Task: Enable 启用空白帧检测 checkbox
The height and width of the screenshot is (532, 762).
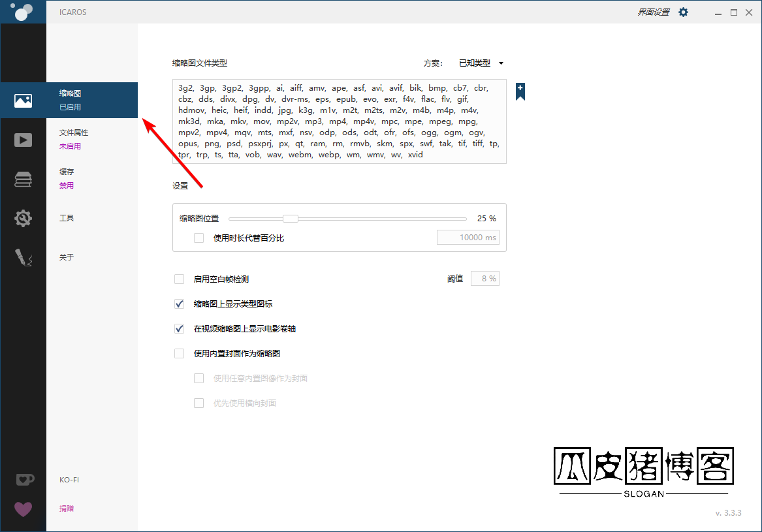Action: point(180,279)
